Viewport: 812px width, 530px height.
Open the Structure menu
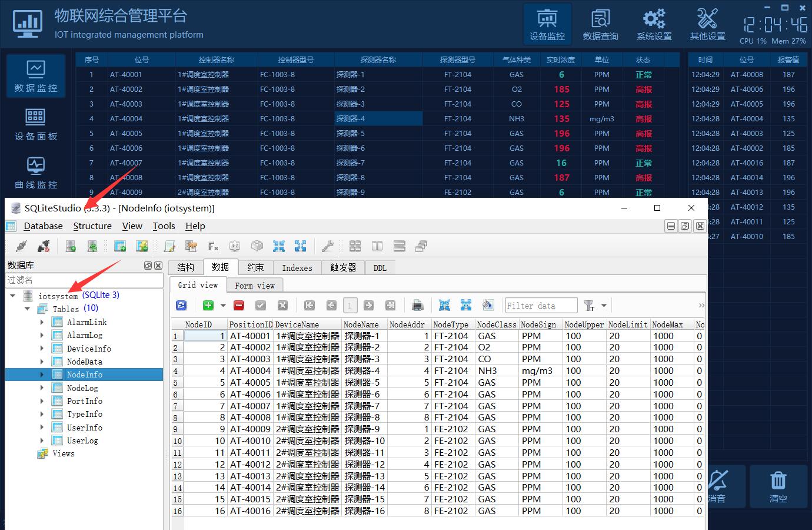pos(92,226)
